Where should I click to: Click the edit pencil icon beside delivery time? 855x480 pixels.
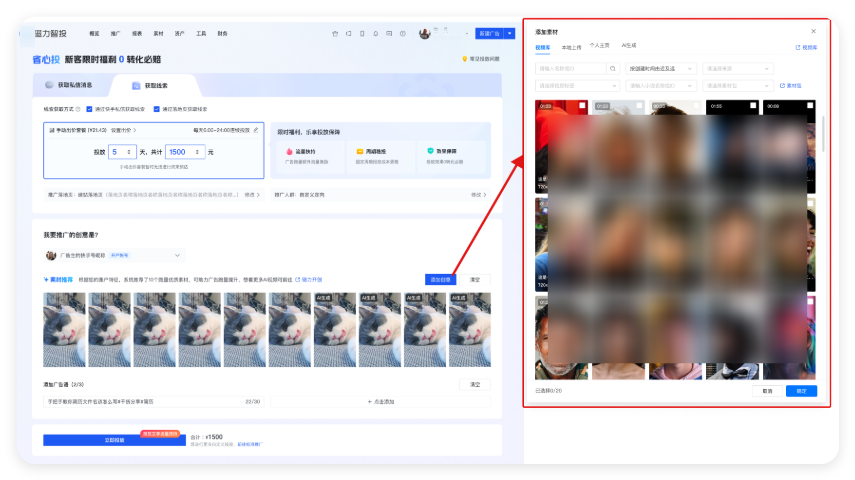pos(256,130)
